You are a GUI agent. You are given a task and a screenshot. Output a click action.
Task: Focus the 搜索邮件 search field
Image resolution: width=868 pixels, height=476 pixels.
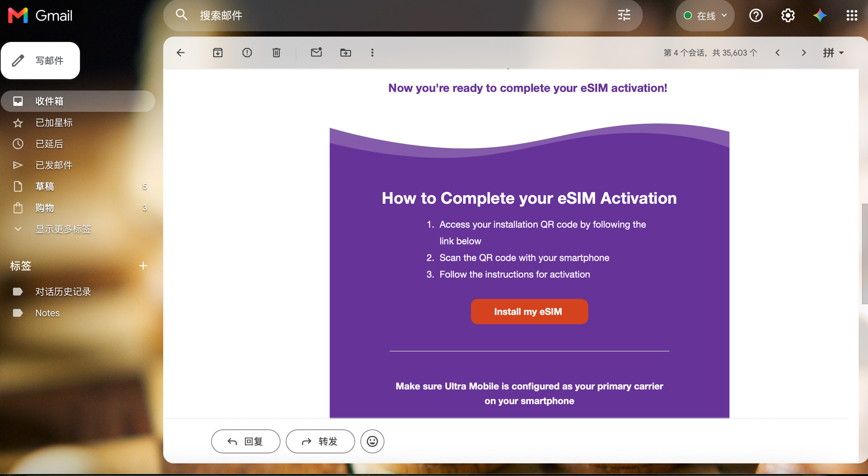402,16
